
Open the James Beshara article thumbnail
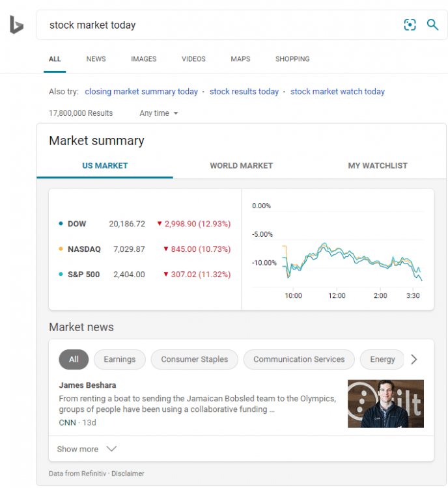[385, 403]
